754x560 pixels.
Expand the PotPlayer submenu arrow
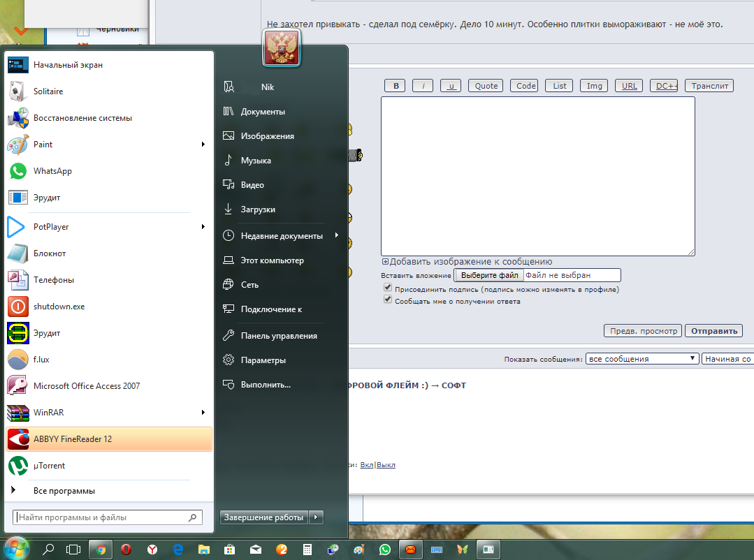[x=203, y=226]
